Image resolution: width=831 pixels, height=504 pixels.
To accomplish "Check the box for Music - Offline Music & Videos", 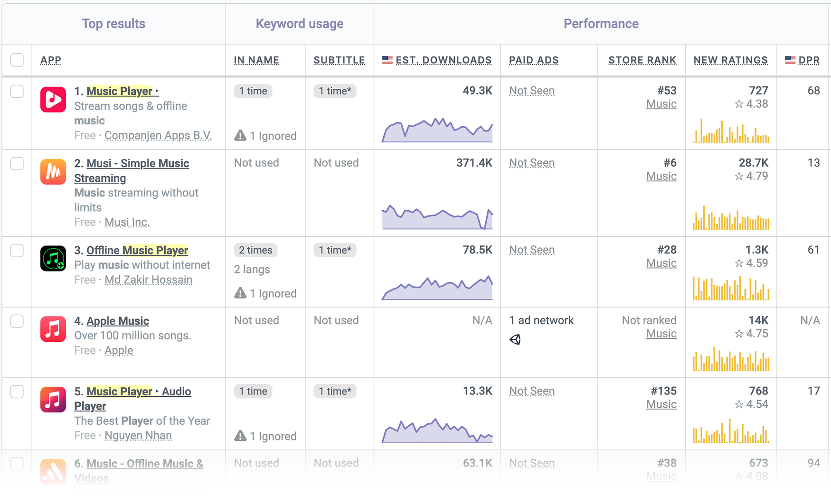I will click(17, 464).
